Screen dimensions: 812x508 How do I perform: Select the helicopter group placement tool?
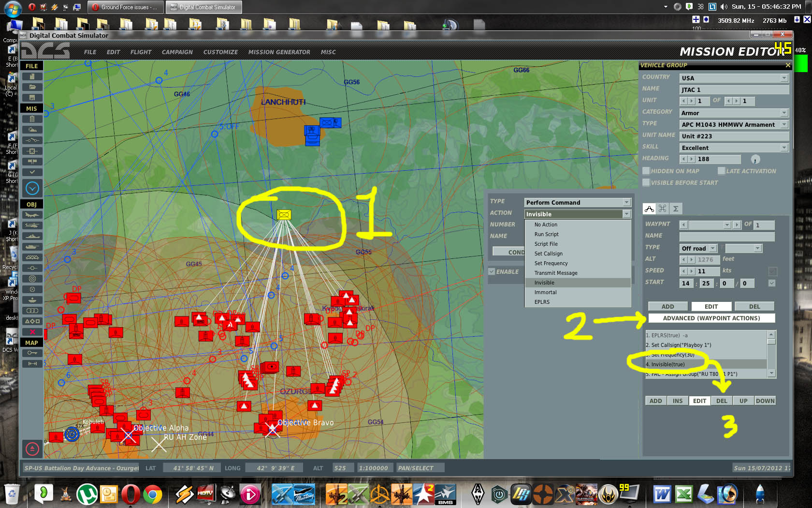32,225
